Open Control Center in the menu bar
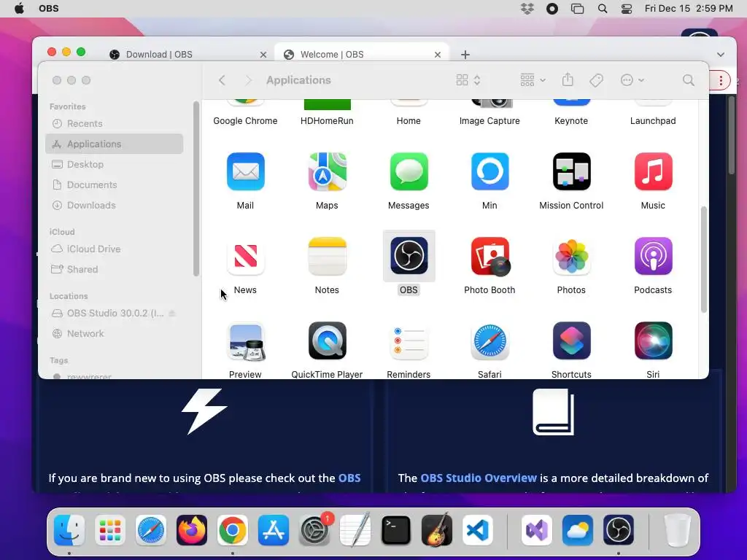 [627, 9]
